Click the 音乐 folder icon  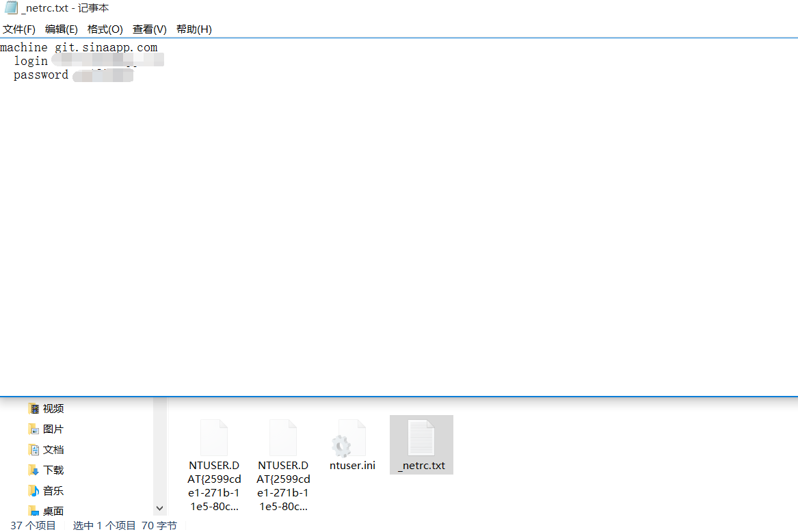(x=34, y=491)
